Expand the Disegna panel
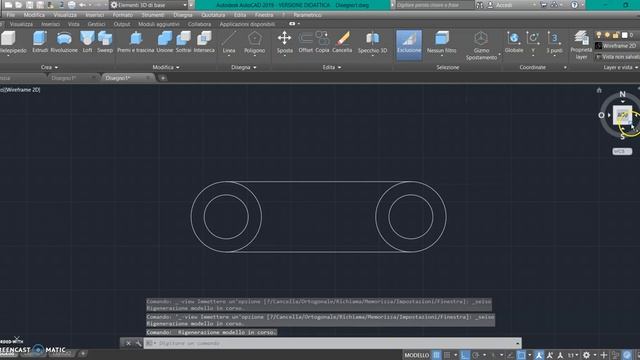The image size is (640, 360). click(244, 67)
